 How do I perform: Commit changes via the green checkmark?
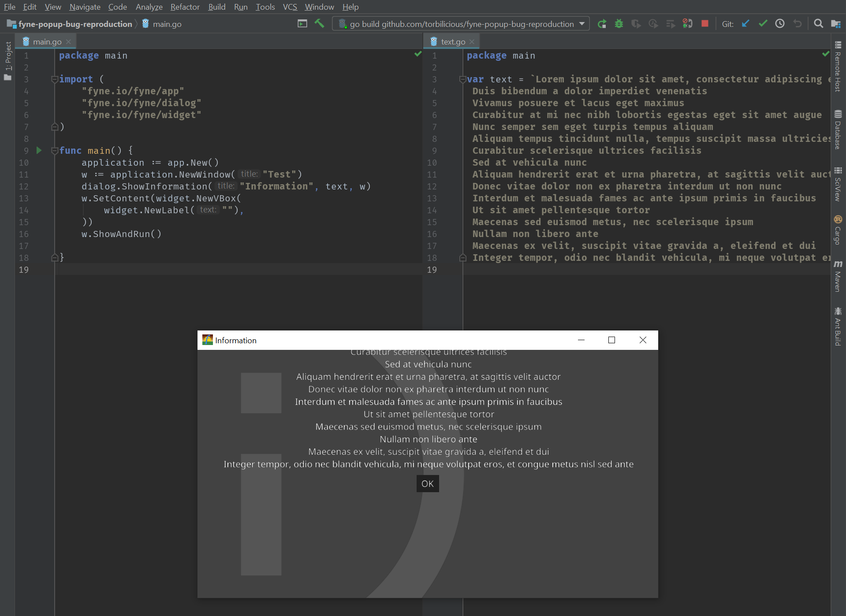[763, 23]
